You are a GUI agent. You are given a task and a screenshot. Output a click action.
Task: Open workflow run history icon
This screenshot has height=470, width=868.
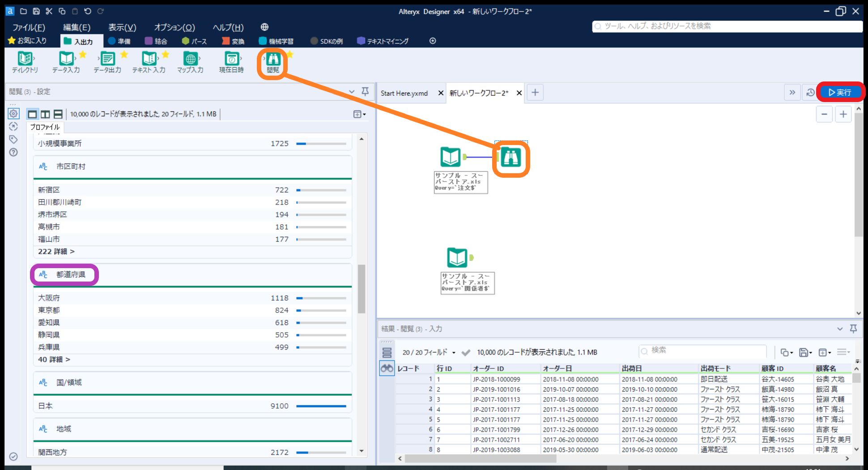coord(810,93)
